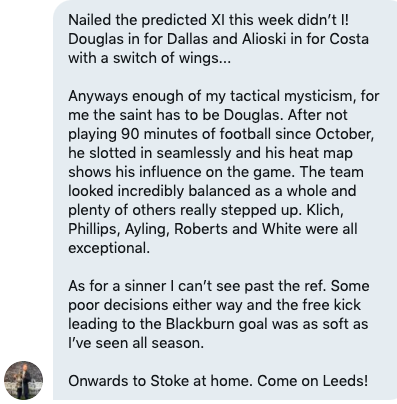Click the word 'exceptional.' ending second paragraph
The image size is (397, 404).
pos(109,248)
